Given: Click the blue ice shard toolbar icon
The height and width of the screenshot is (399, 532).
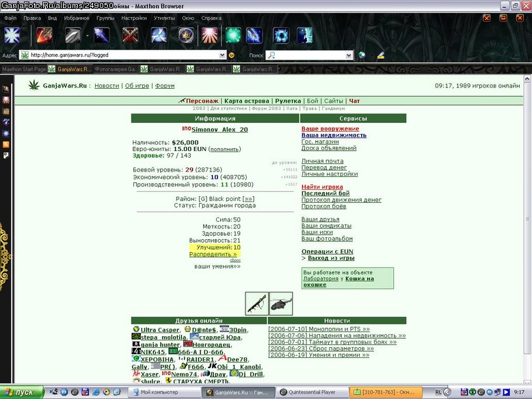Looking at the screenshot, I should click(x=101, y=36).
